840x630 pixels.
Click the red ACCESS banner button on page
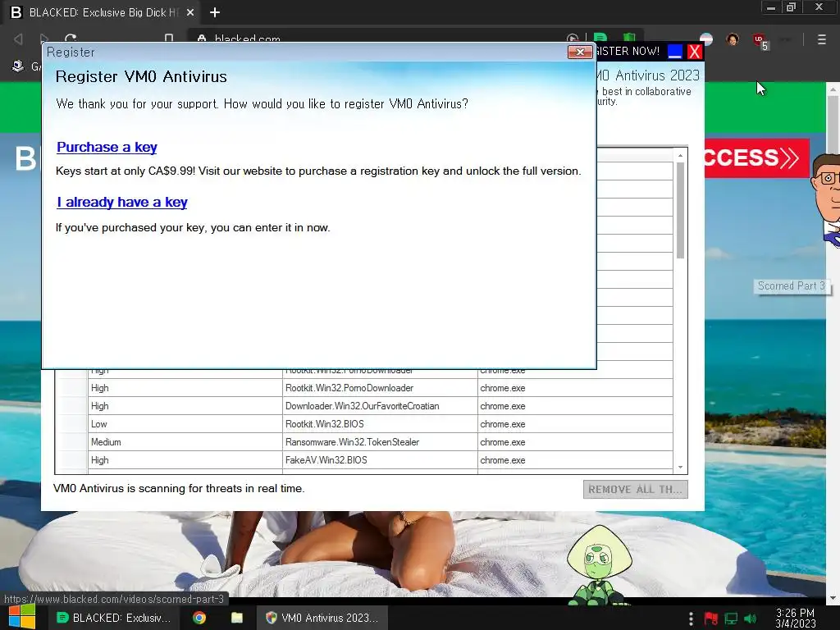(x=756, y=158)
